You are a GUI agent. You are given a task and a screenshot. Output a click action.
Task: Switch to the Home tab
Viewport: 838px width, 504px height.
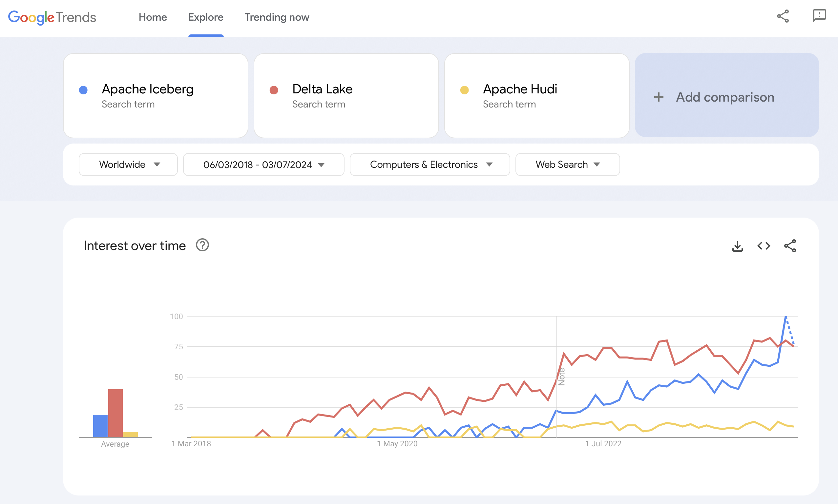[x=152, y=17]
